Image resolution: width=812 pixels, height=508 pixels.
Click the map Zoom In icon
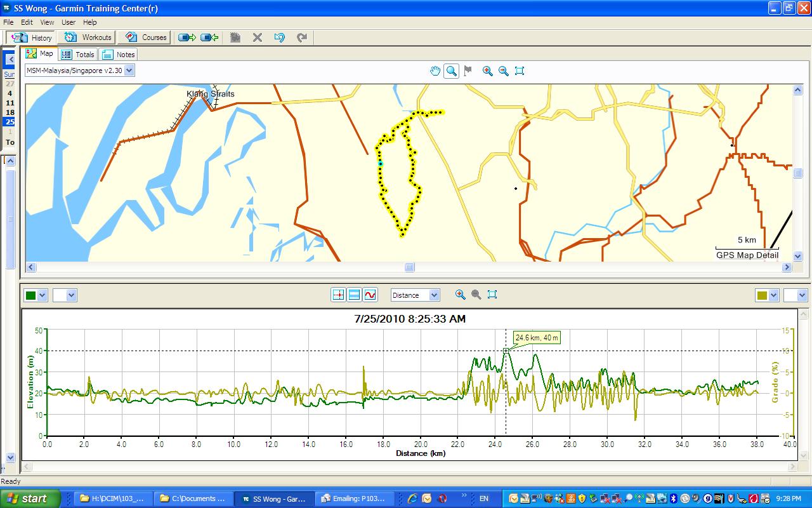pos(487,71)
